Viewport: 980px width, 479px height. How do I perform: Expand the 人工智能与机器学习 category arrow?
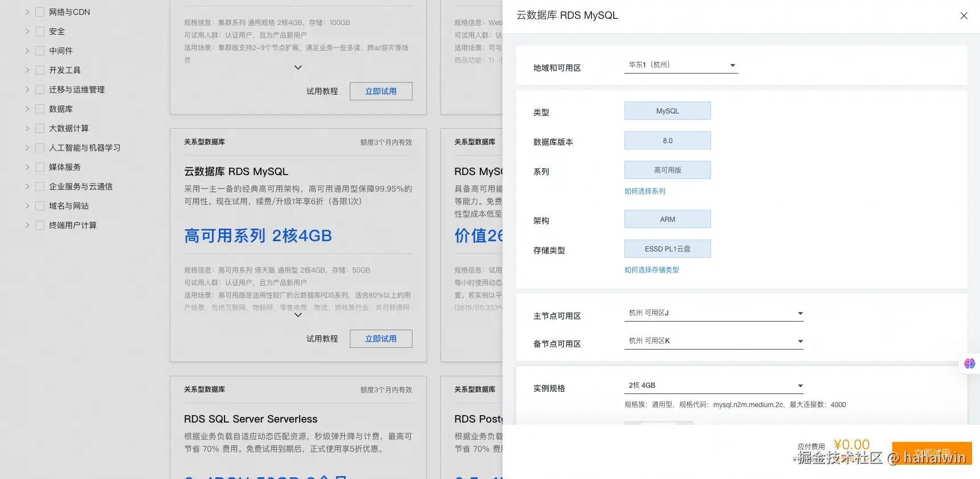point(27,148)
